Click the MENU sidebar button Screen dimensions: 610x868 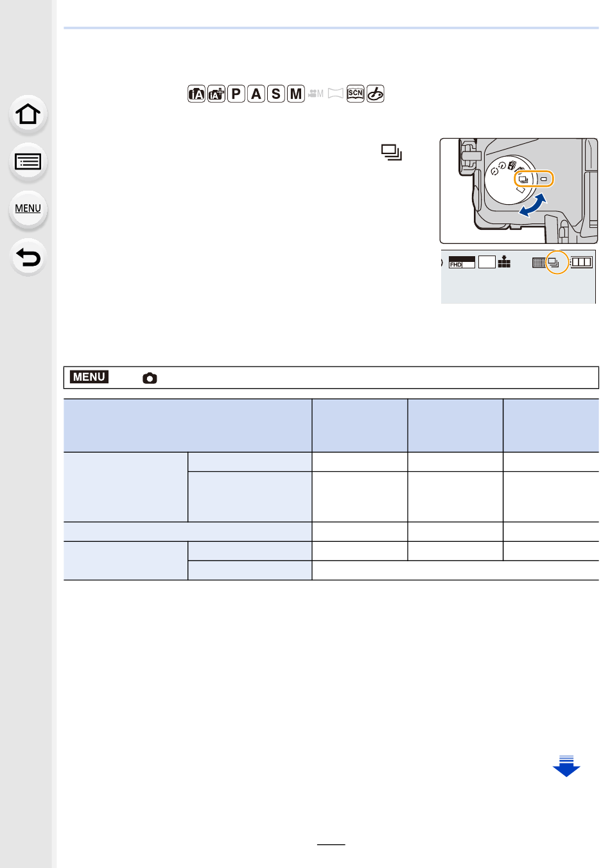[x=28, y=209]
